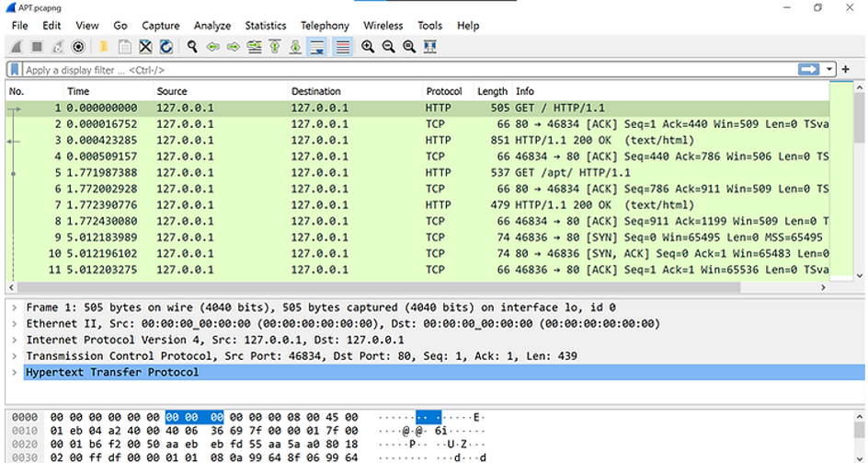Click the Resize columns icon
The height and width of the screenshot is (463, 868).
coord(430,47)
